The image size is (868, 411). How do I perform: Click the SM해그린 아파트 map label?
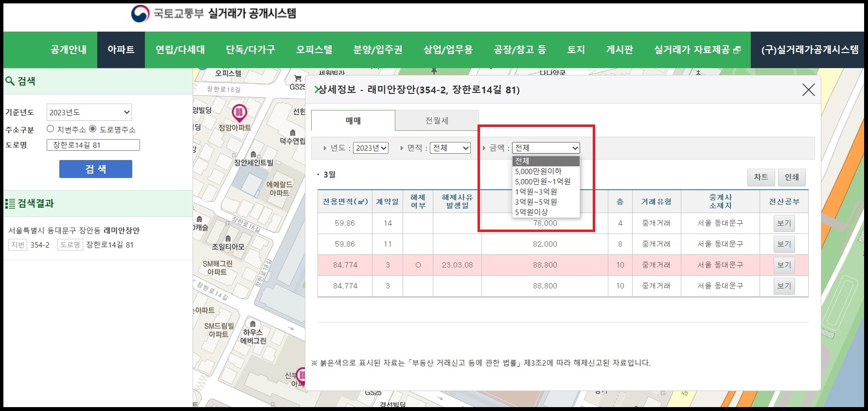217,268
